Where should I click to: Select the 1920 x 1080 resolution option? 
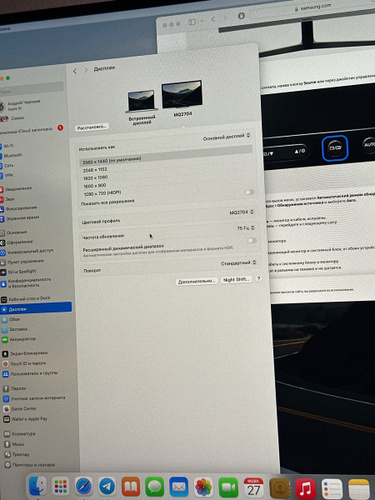[x=95, y=178]
